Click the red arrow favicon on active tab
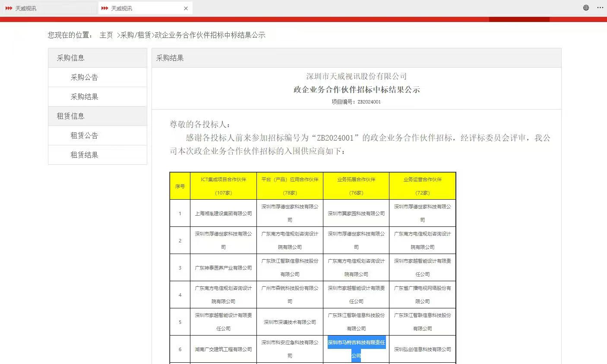Viewport: 607px width, 364px height. [x=104, y=8]
